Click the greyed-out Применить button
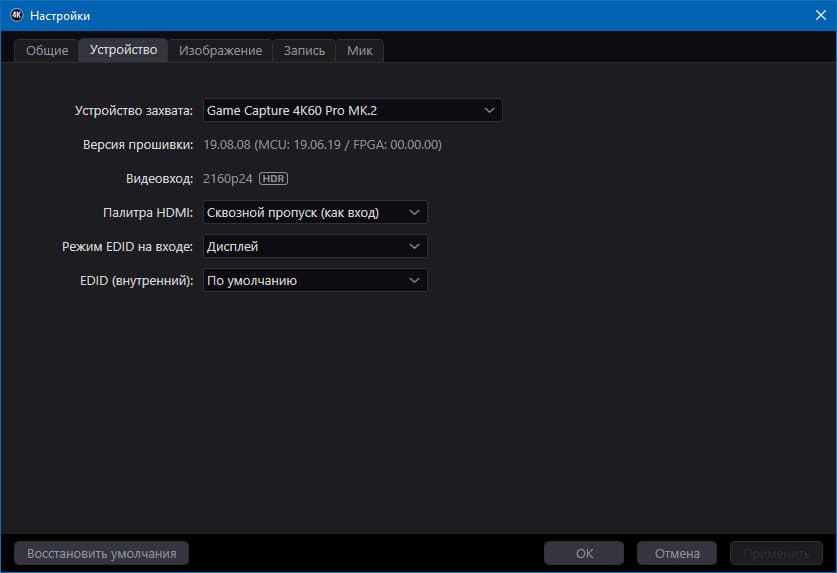 click(776, 553)
